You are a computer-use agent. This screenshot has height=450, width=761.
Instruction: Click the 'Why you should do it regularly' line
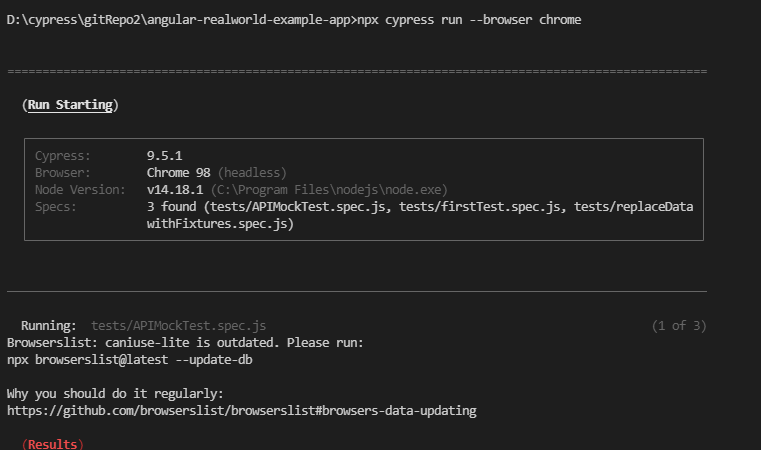115,394
